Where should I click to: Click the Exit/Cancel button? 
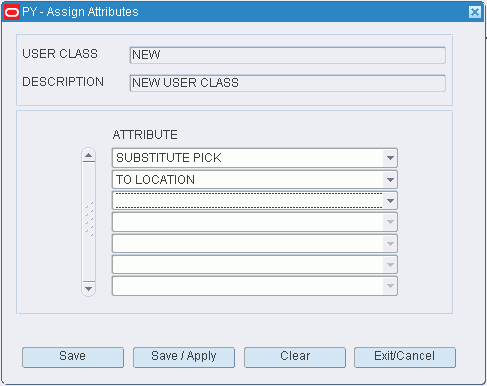tap(405, 357)
